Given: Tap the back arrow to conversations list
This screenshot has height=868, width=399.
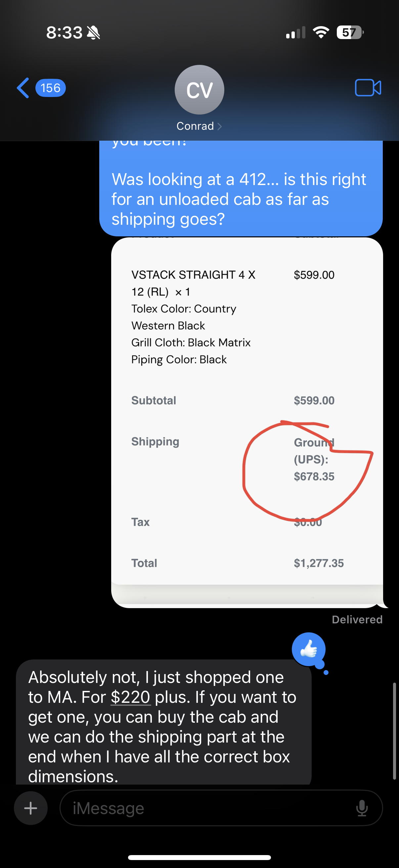Looking at the screenshot, I should pyautogui.click(x=23, y=88).
